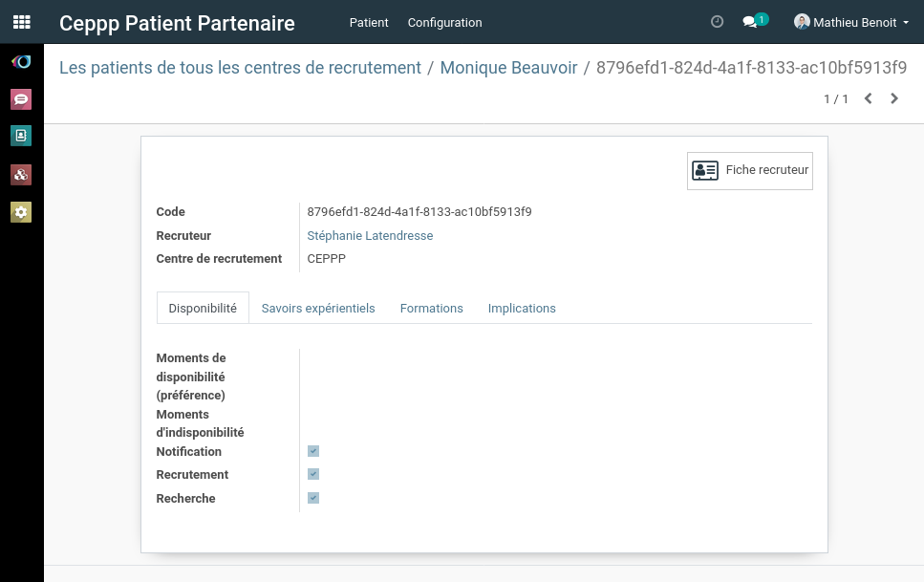924x582 pixels.
Task: Switch to the Savoirs expérientiels tab
Action: coord(318,308)
